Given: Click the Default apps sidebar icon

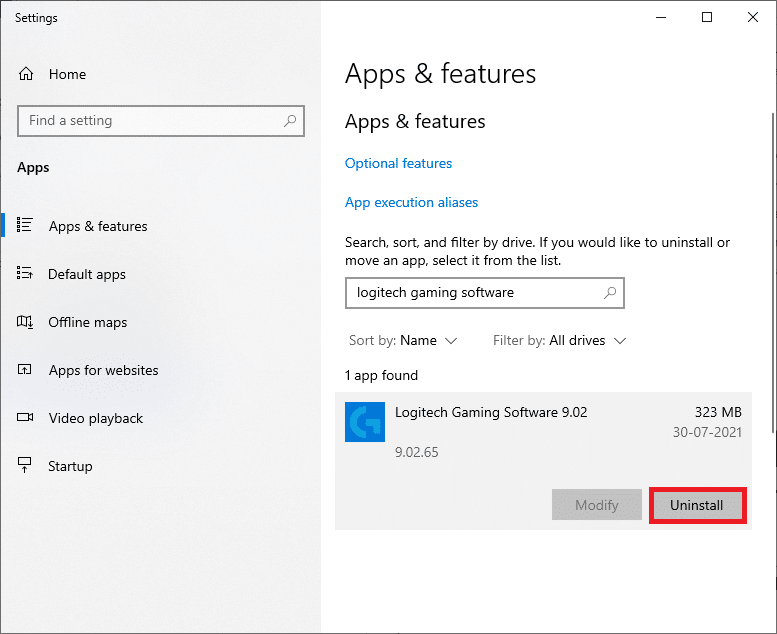Looking at the screenshot, I should click(x=26, y=274).
